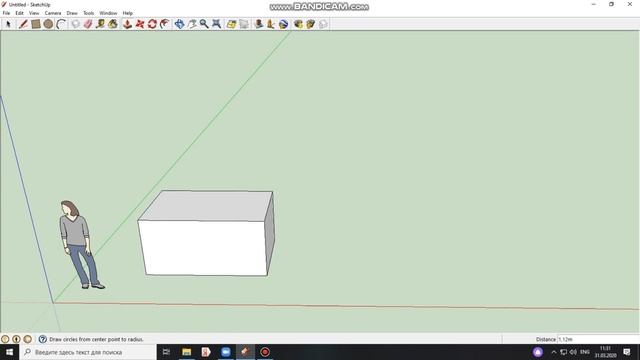640x360 pixels.
Task: Open the Edit menu
Action: (19, 13)
